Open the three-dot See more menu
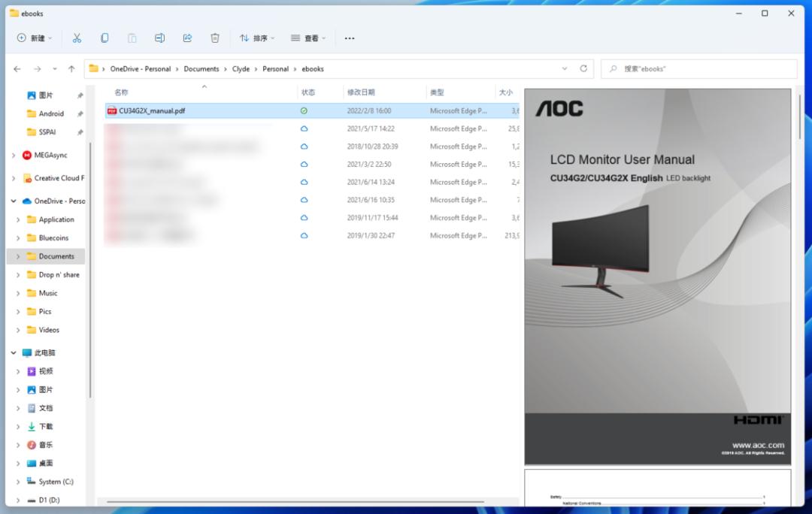This screenshot has width=812, height=514. click(350, 38)
